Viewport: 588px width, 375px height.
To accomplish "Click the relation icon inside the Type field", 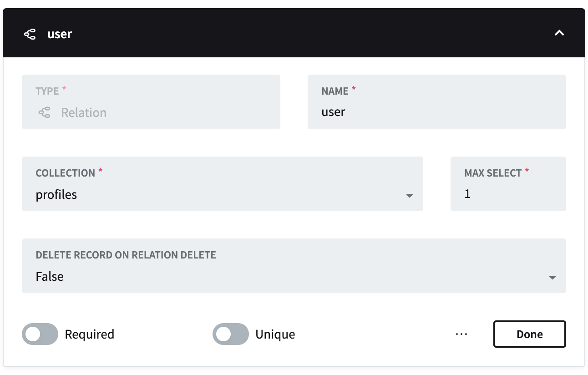I will (44, 112).
